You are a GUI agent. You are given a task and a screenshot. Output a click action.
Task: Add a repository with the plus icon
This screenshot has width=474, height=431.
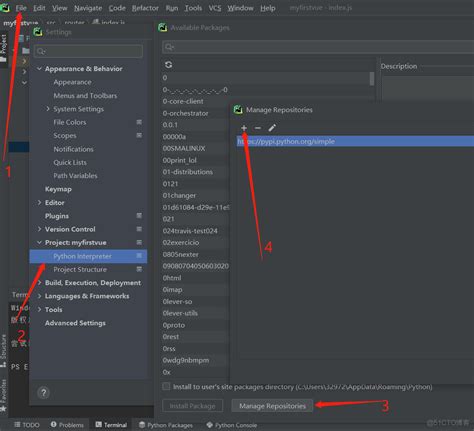(x=244, y=128)
